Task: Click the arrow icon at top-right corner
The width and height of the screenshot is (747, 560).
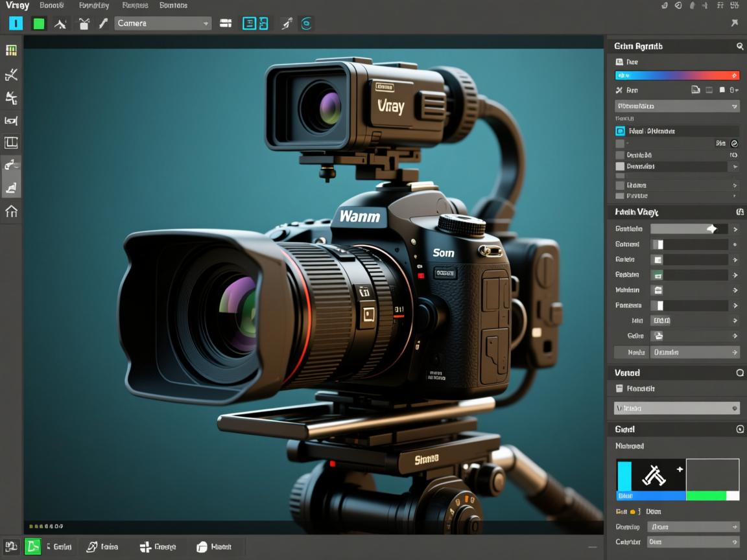Action: tap(734, 23)
